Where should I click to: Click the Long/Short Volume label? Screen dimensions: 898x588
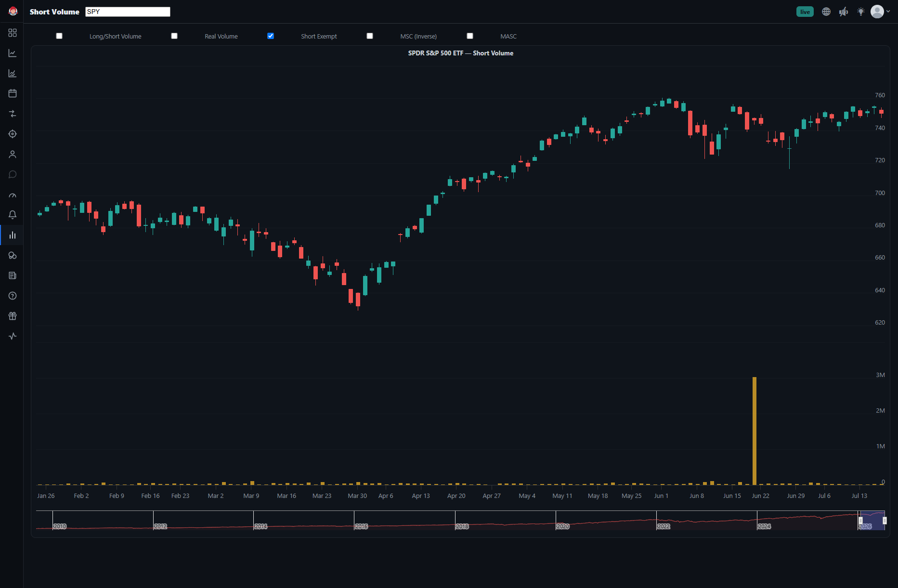click(116, 37)
